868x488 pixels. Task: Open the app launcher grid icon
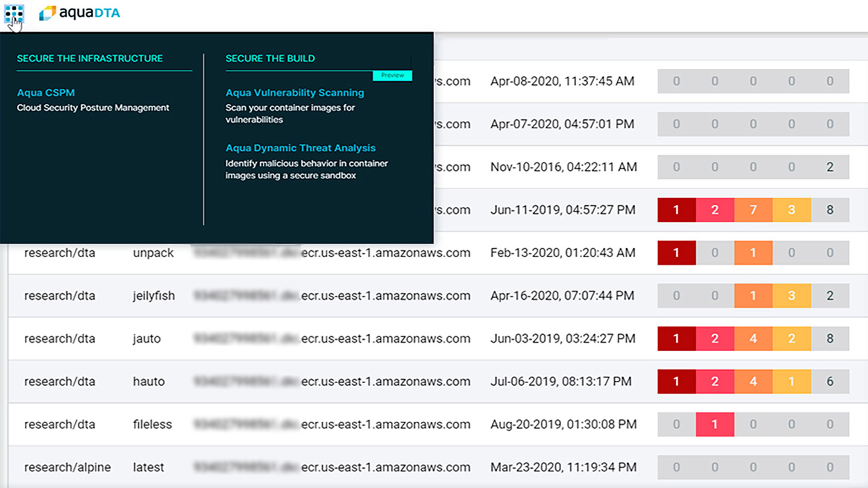click(x=13, y=13)
